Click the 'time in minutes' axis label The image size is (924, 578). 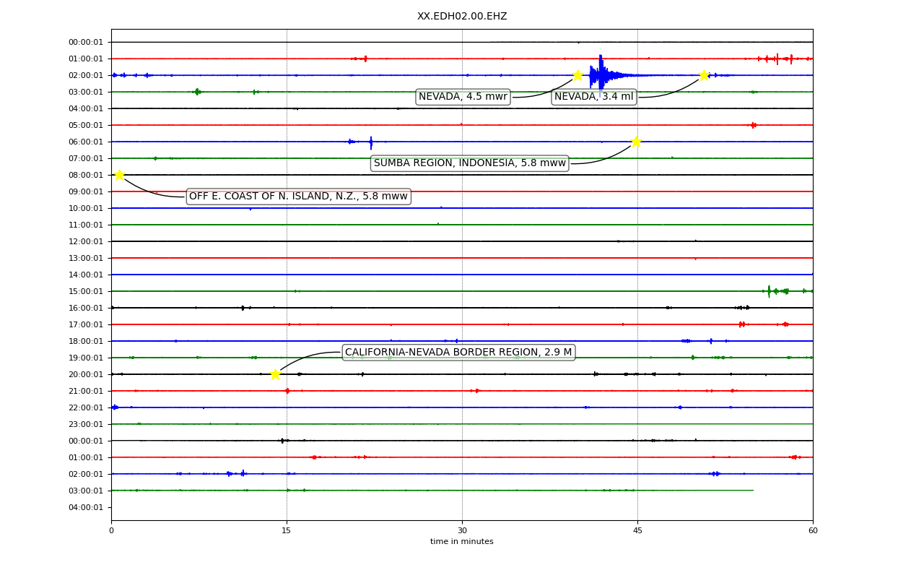tap(462, 542)
